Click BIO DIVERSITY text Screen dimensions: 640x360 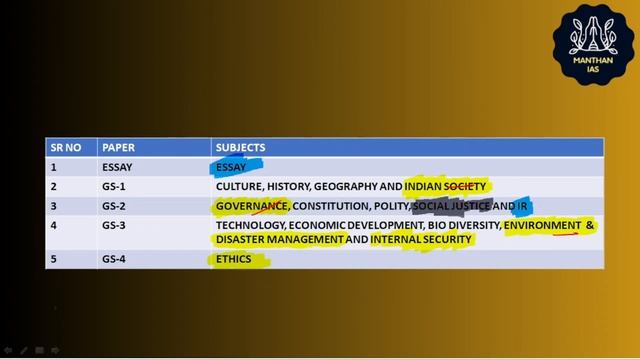click(464, 225)
